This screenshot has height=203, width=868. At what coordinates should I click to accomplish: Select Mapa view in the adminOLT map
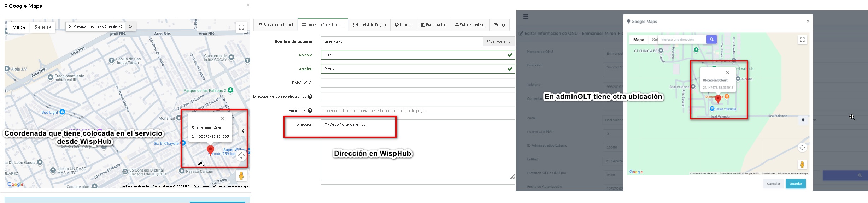[x=639, y=40]
